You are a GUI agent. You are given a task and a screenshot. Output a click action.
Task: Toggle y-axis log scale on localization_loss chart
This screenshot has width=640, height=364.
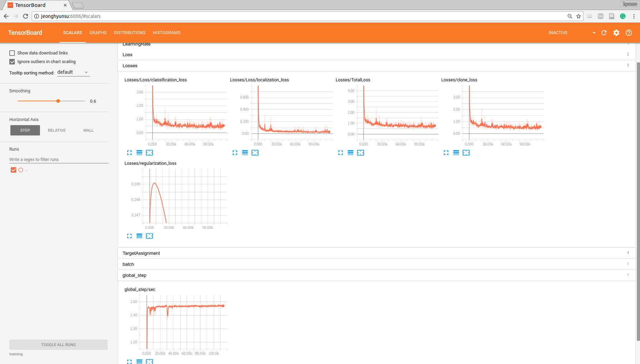point(245,153)
